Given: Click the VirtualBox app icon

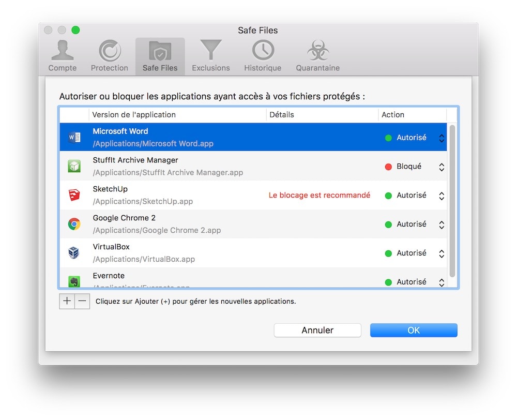Looking at the screenshot, I should [74, 253].
